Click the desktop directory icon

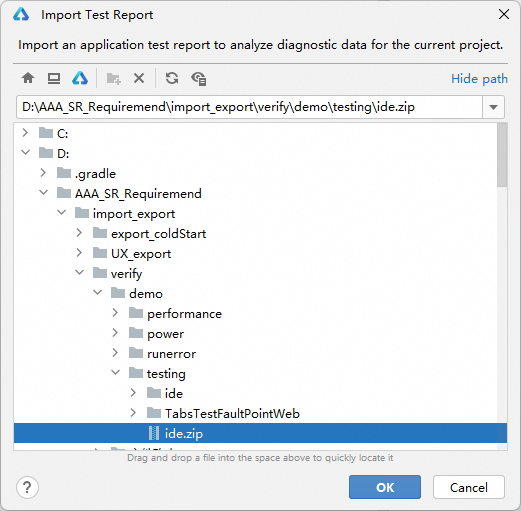[x=54, y=79]
